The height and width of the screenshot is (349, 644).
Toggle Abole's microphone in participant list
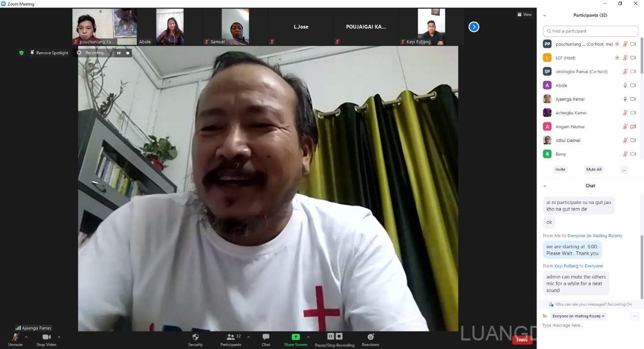point(625,86)
